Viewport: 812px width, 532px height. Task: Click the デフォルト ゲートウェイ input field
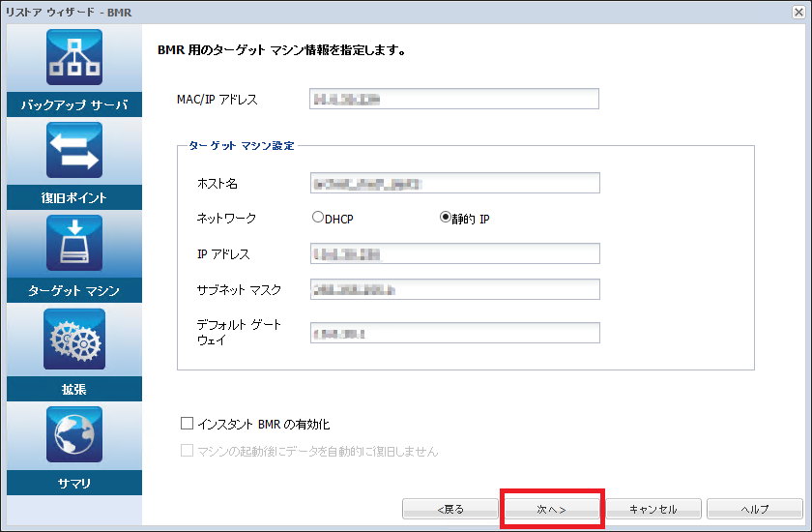pyautogui.click(x=455, y=333)
